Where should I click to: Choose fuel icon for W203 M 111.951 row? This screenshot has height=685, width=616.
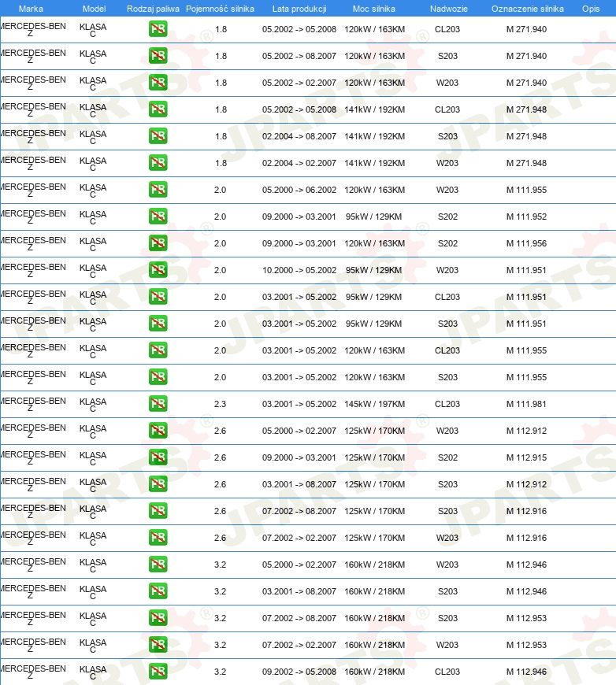point(158,270)
